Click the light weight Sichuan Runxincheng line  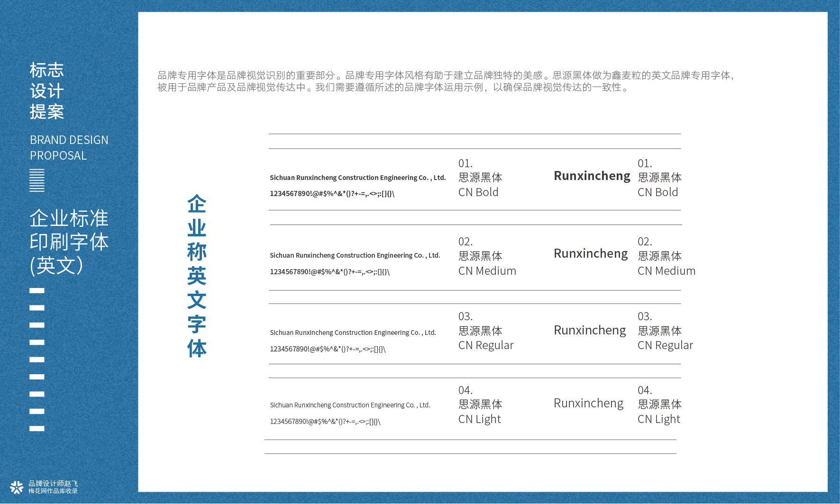coord(350,405)
